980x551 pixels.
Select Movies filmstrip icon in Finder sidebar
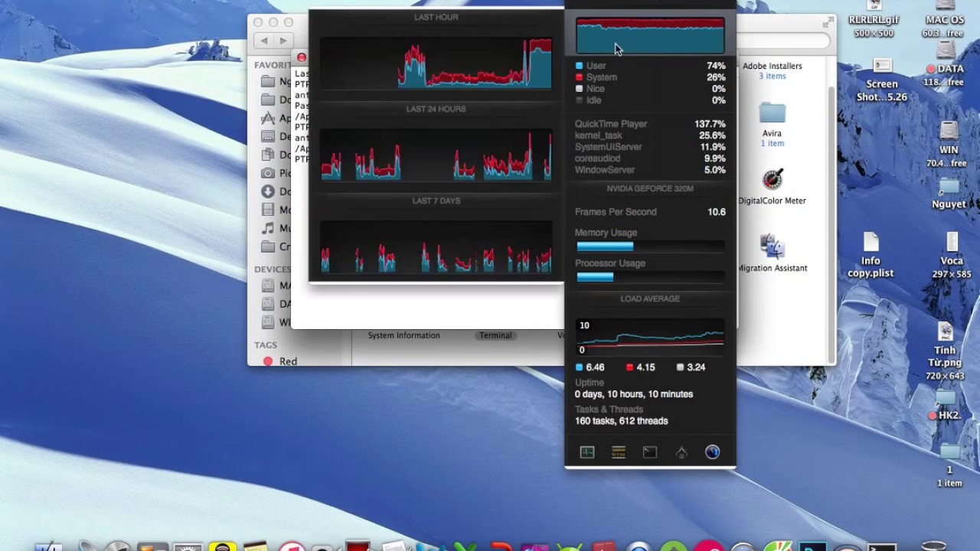(268, 210)
